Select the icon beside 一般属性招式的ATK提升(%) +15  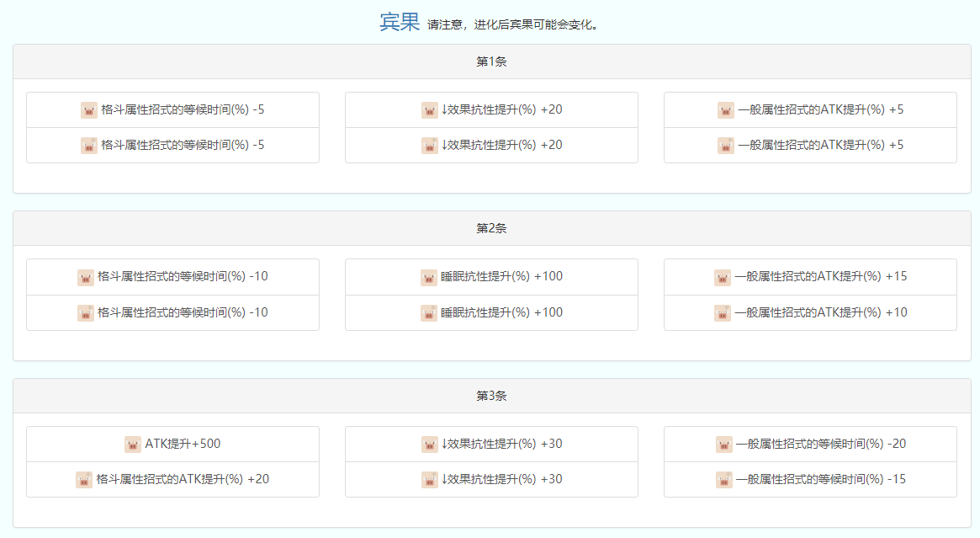(x=723, y=277)
